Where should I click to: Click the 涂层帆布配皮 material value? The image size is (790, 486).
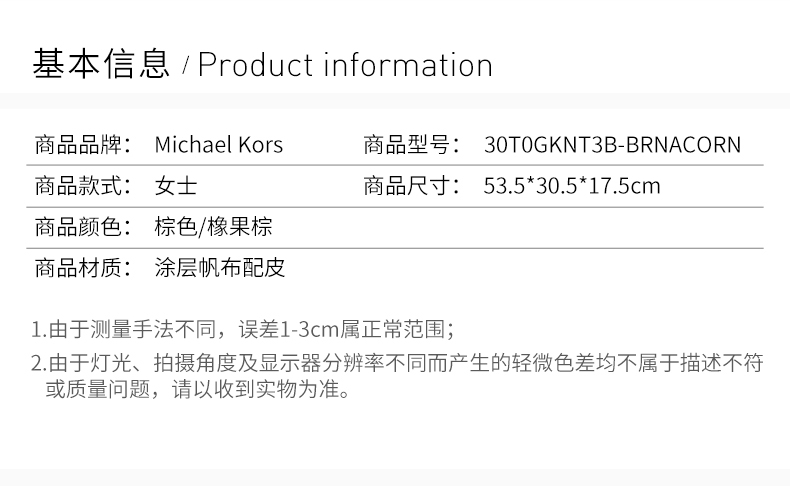220,267
